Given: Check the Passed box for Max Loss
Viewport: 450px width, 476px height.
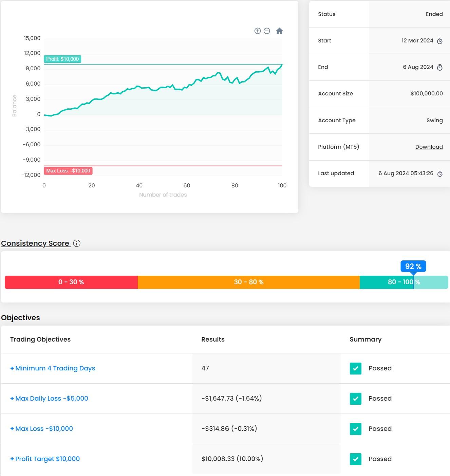Looking at the screenshot, I should 355,429.
